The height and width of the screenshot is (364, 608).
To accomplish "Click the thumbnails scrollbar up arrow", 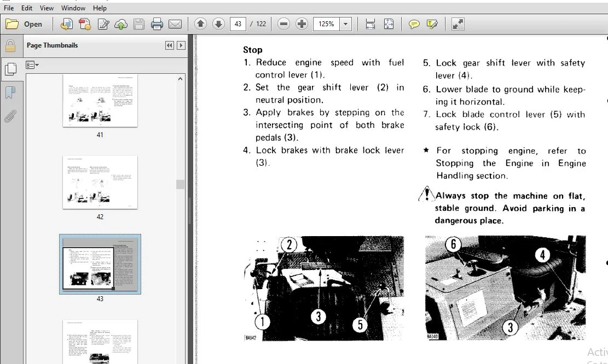I will 180,79.
